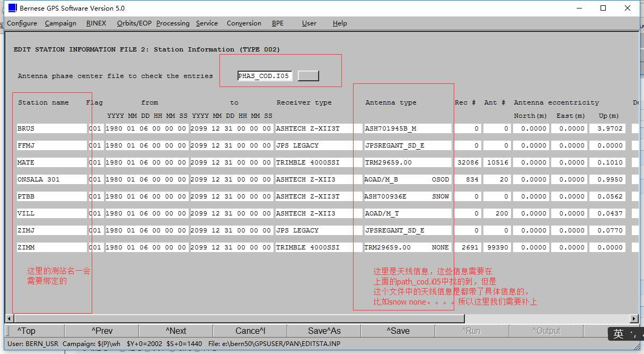Open the Campaign menu

[60, 23]
